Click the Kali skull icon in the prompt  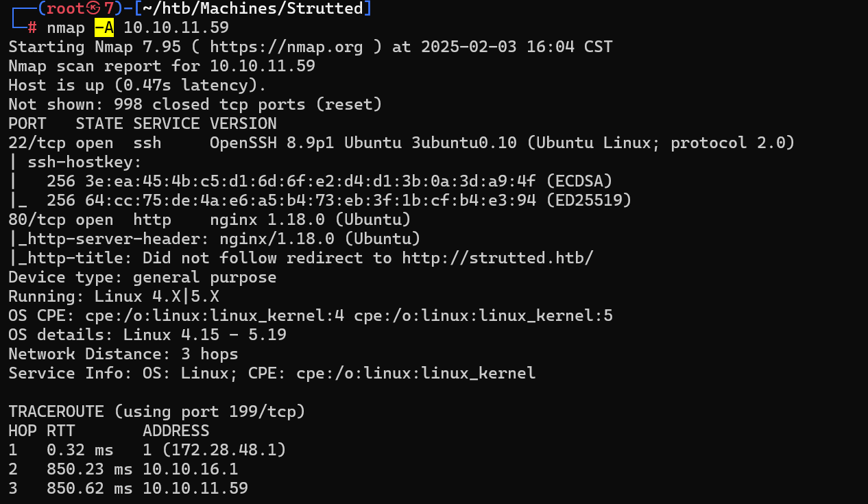coord(93,9)
